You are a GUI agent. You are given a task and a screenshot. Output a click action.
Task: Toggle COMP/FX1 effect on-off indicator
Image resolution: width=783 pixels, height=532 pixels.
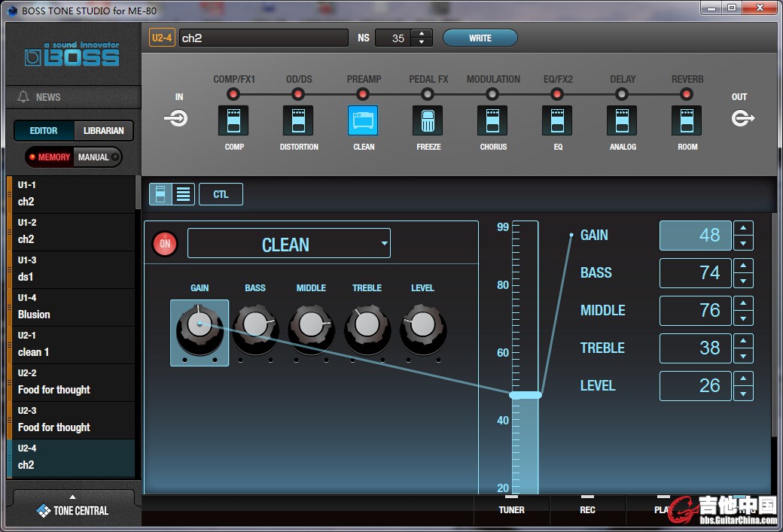point(233,94)
